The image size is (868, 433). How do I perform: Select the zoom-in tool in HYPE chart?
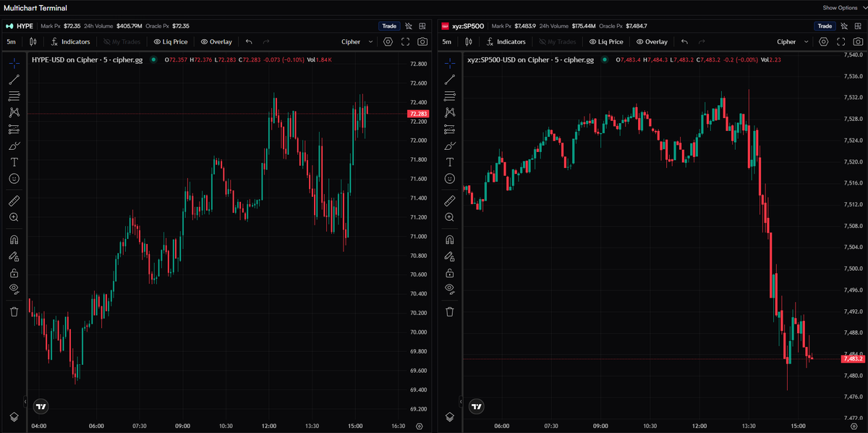click(14, 217)
